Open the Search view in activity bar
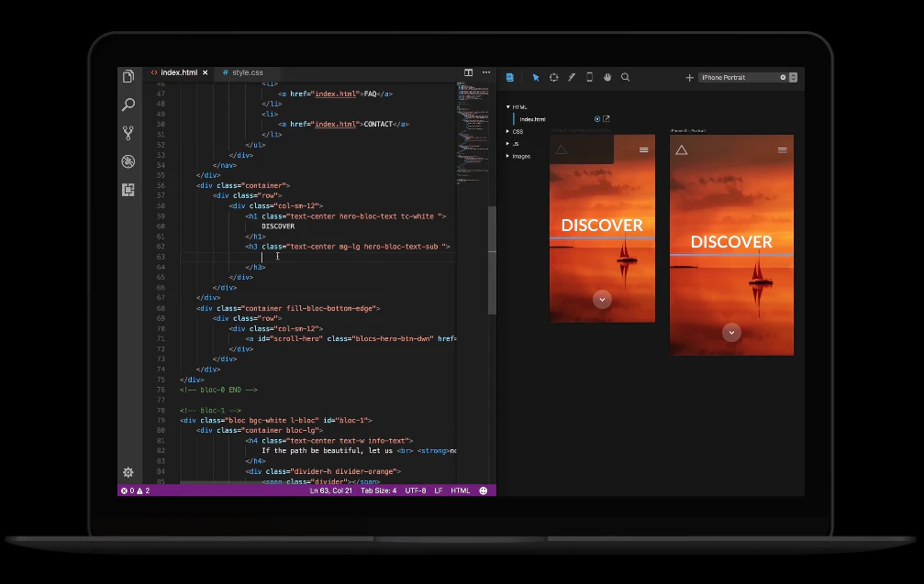 [128, 105]
